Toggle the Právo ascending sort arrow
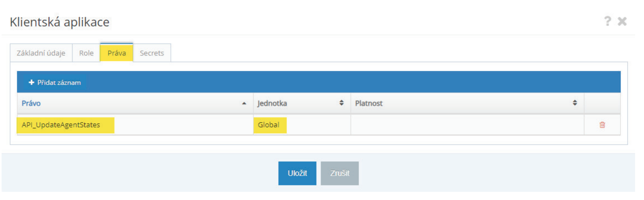This screenshot has height=200, width=644. point(244,103)
